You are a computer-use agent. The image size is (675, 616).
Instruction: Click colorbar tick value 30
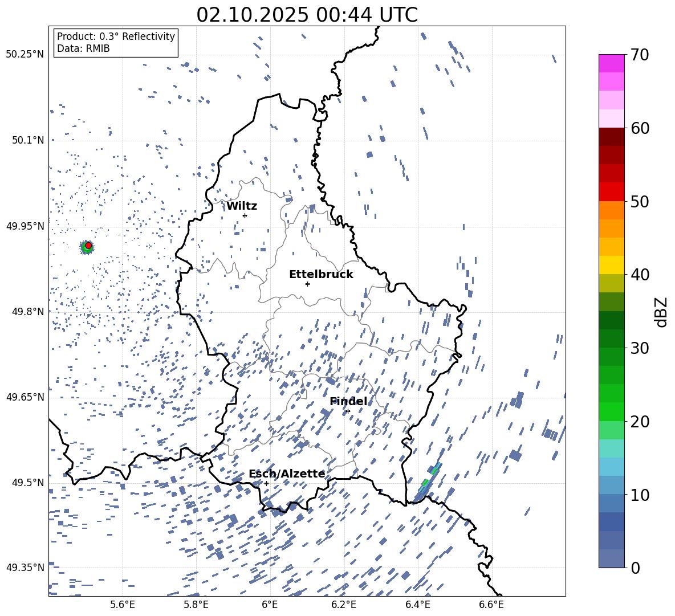pyautogui.click(x=640, y=348)
